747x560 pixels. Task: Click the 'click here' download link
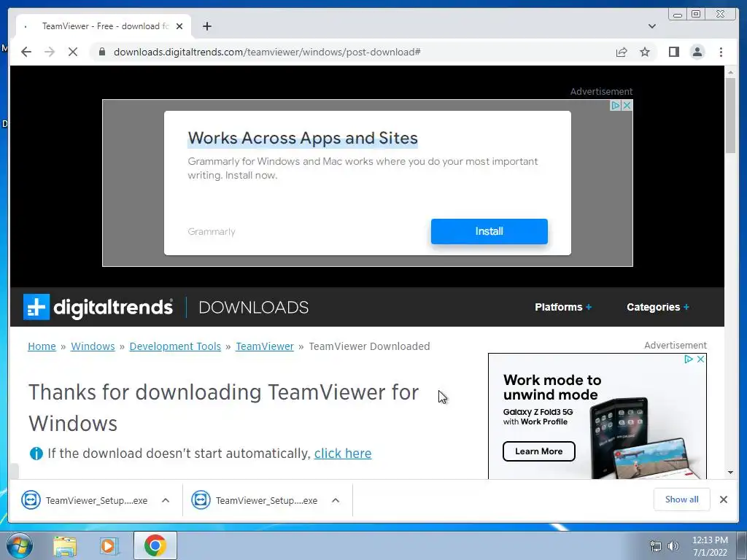pyautogui.click(x=343, y=454)
